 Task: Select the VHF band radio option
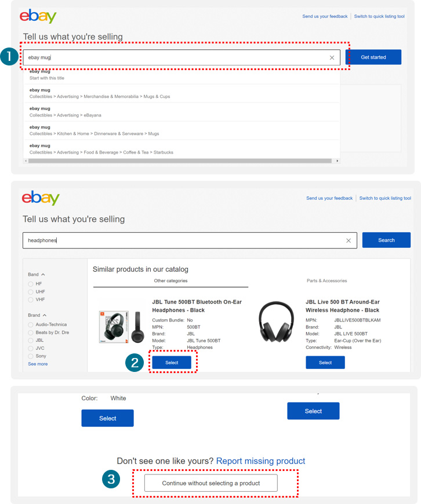point(31,300)
